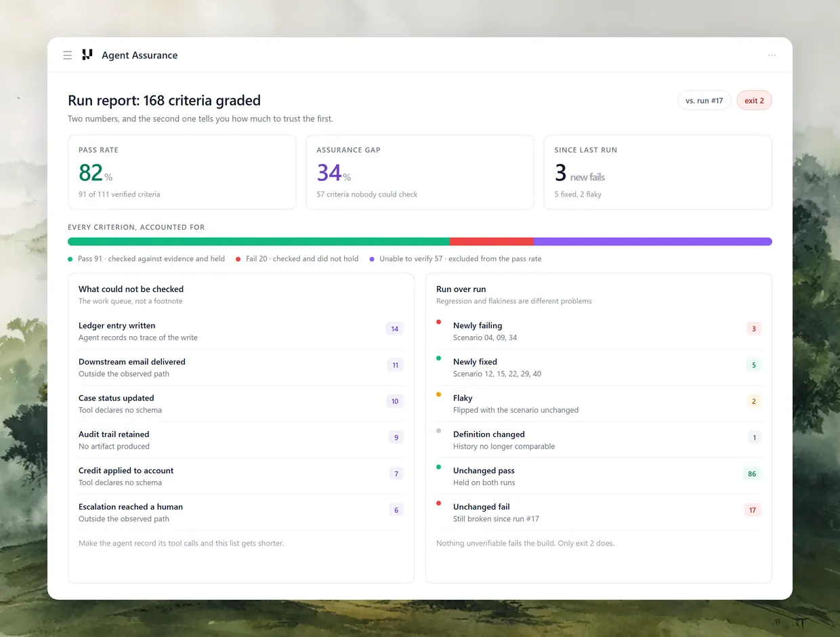Open the Since Last Run card
The height and width of the screenshot is (637, 840).
pyautogui.click(x=658, y=172)
